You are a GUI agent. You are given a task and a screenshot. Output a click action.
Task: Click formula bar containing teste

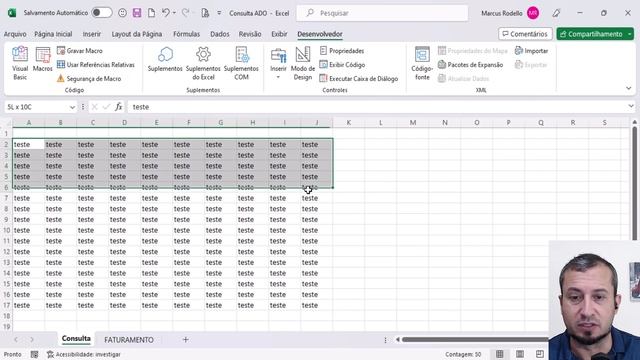[x=377, y=107]
